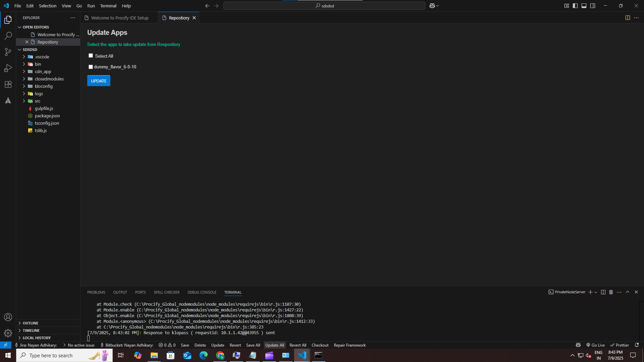The width and height of the screenshot is (644, 362).
Task: Expand the src folder
Action: [x=24, y=101]
